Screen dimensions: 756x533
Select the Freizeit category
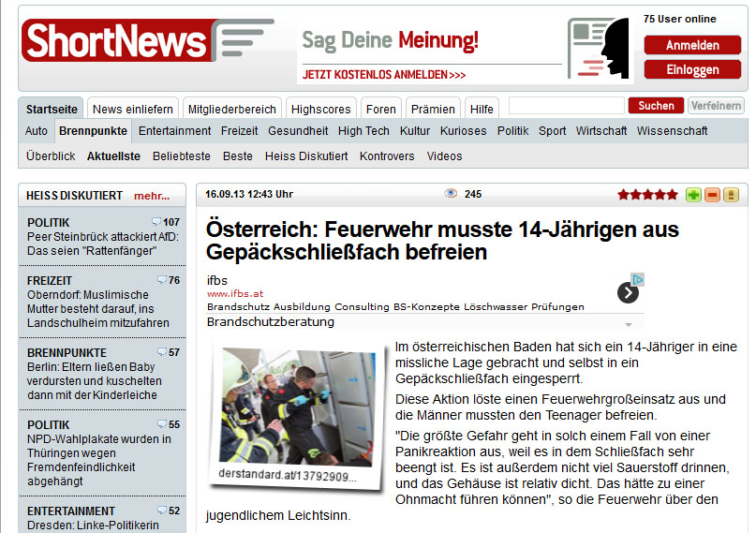(x=239, y=131)
